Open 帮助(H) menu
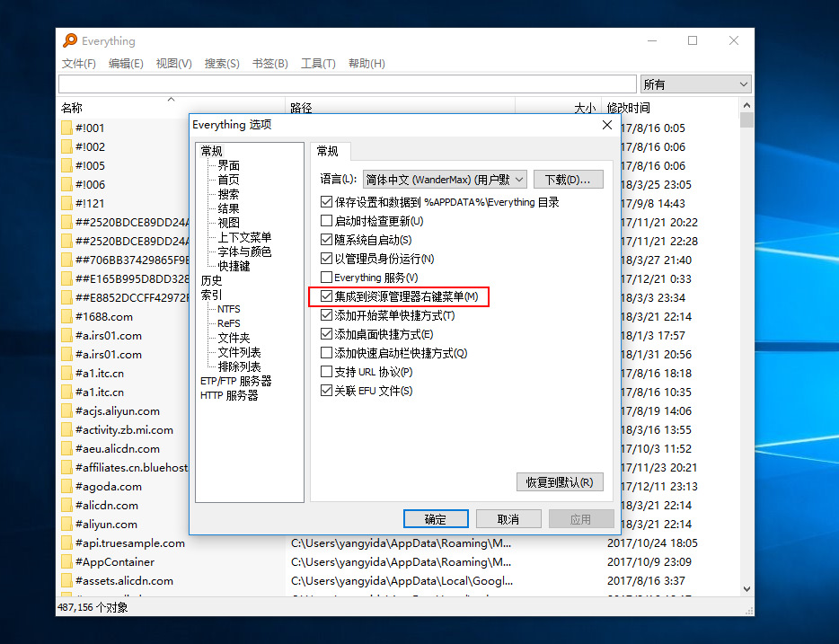Viewport: 839px width, 644px height. click(x=367, y=64)
